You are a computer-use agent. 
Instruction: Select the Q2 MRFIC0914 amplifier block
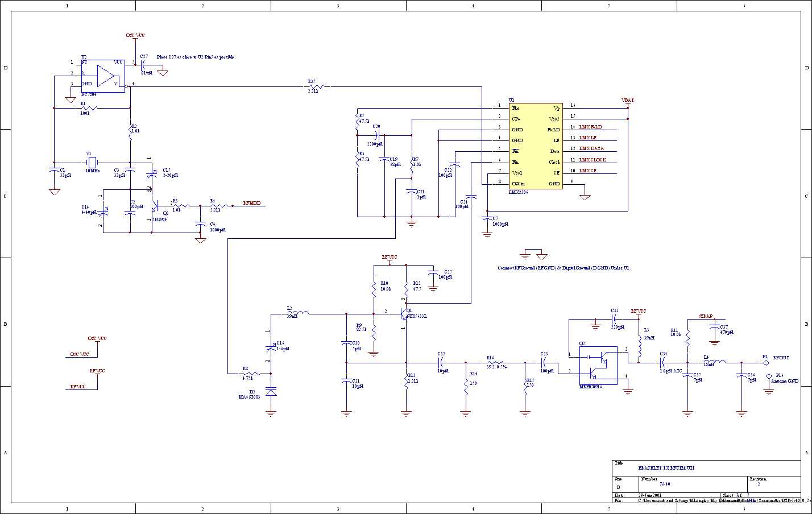pyautogui.click(x=598, y=366)
